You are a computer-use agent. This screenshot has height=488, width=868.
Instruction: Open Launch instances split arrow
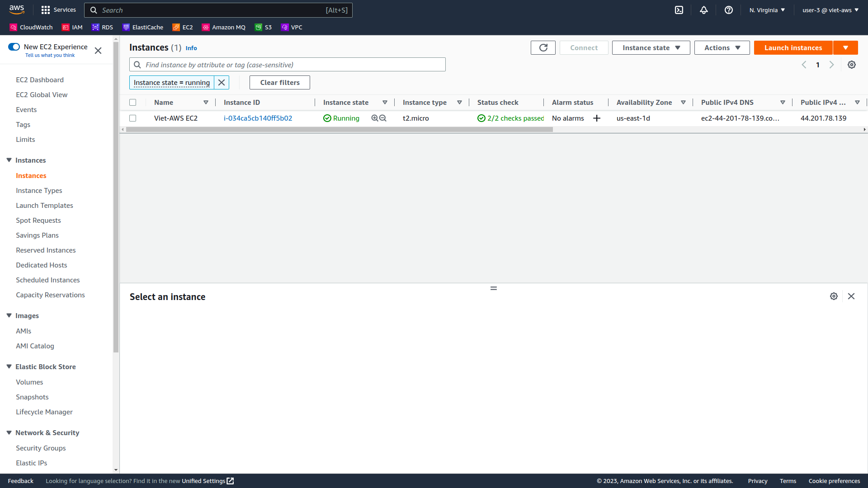click(845, 47)
